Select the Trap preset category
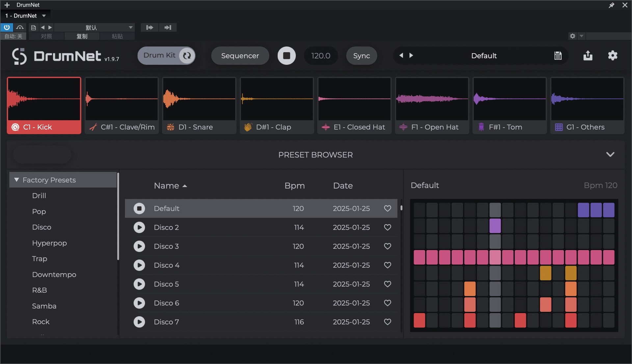Screen dimensions: 632x364 39,259
